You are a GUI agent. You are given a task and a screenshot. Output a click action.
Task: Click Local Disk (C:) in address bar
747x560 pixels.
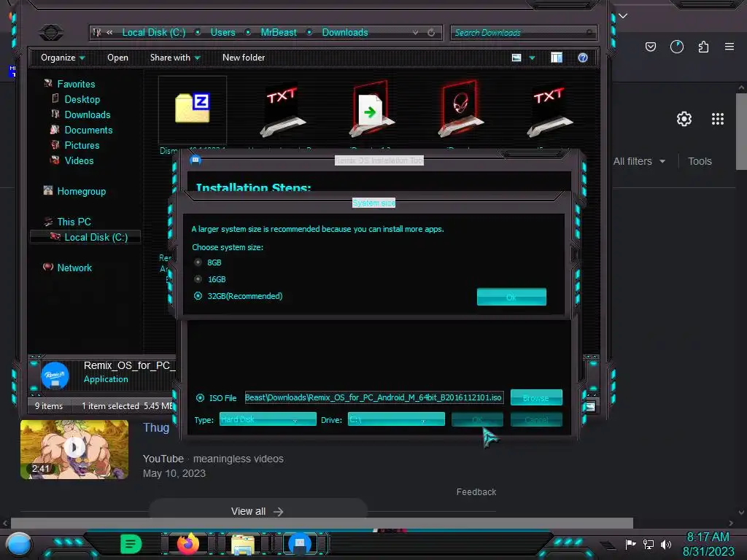[x=153, y=32]
